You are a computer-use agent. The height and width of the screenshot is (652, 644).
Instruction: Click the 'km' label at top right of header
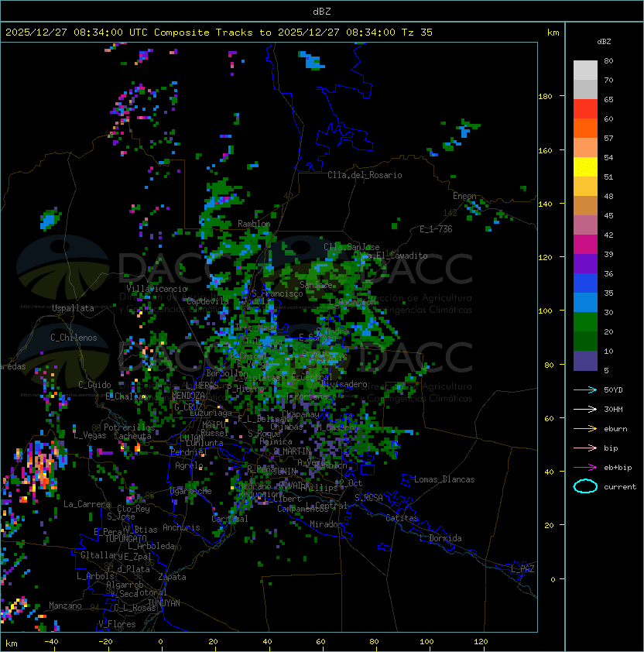(553, 33)
